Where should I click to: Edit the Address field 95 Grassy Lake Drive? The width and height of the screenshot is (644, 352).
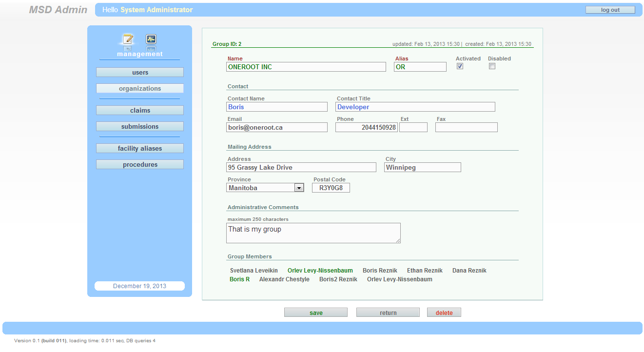[x=301, y=167]
